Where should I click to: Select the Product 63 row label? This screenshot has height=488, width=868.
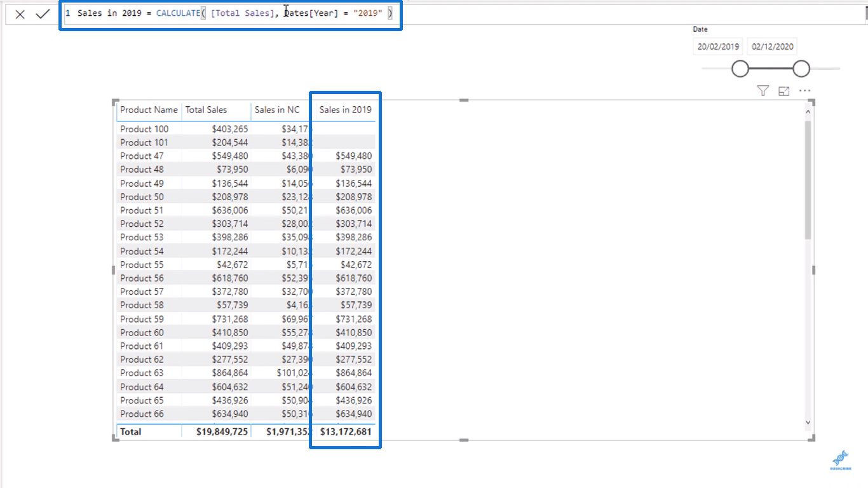point(142,373)
